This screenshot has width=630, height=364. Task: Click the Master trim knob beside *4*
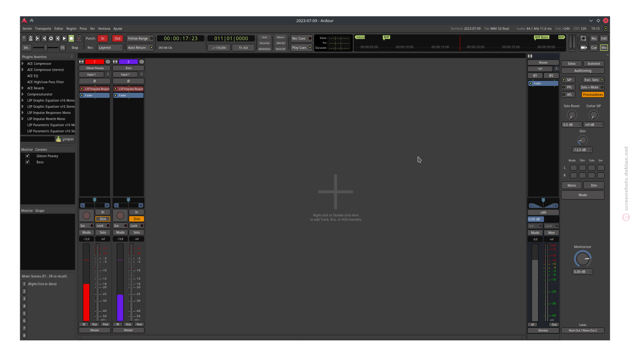pos(556,69)
